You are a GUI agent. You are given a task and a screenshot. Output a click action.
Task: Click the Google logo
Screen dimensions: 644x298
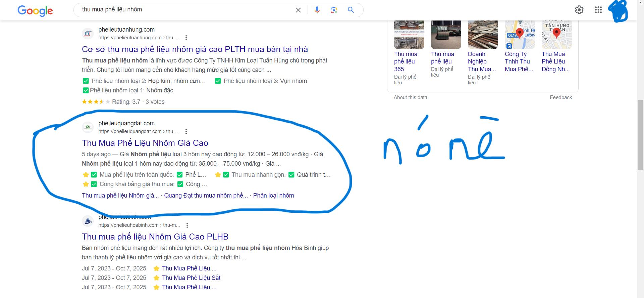[35, 10]
